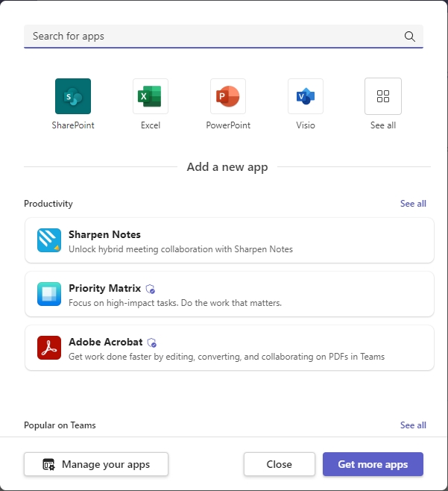Choose the Visio app icon
Image resolution: width=448 pixels, height=491 pixels.
(x=306, y=96)
